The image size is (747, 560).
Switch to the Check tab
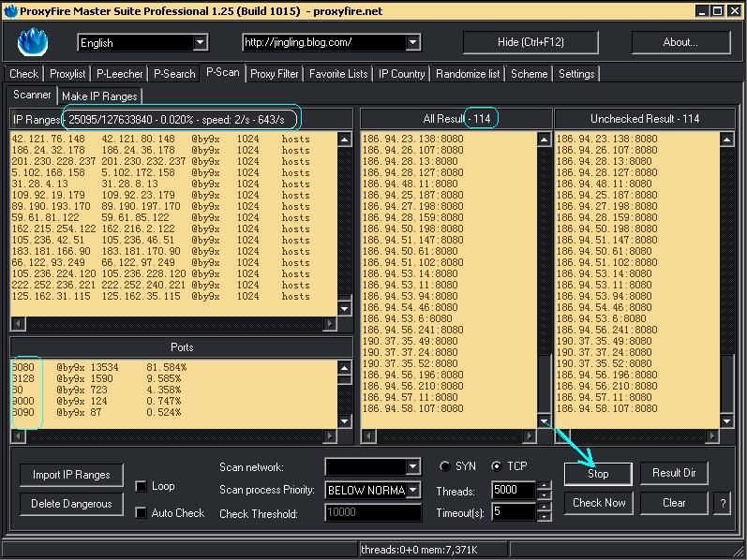tap(23, 74)
